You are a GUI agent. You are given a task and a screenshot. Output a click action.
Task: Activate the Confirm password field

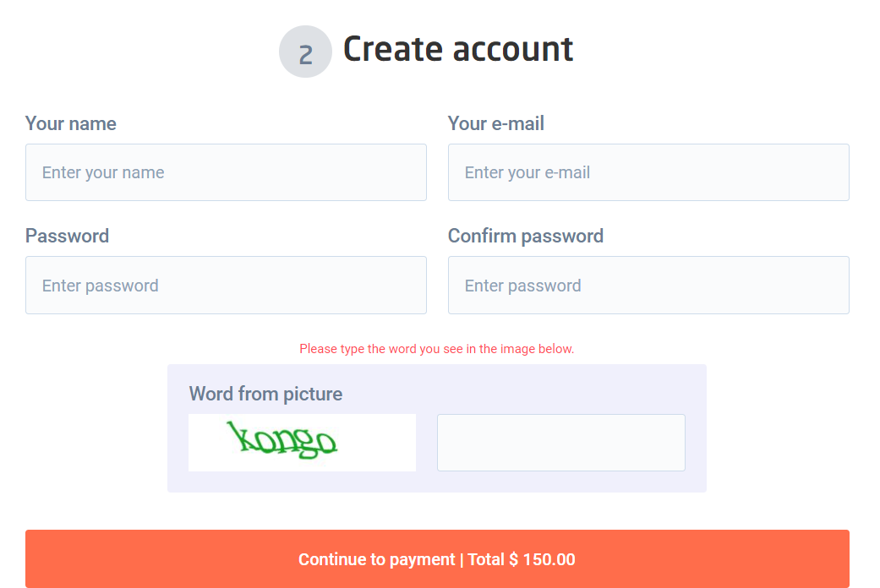[648, 285]
